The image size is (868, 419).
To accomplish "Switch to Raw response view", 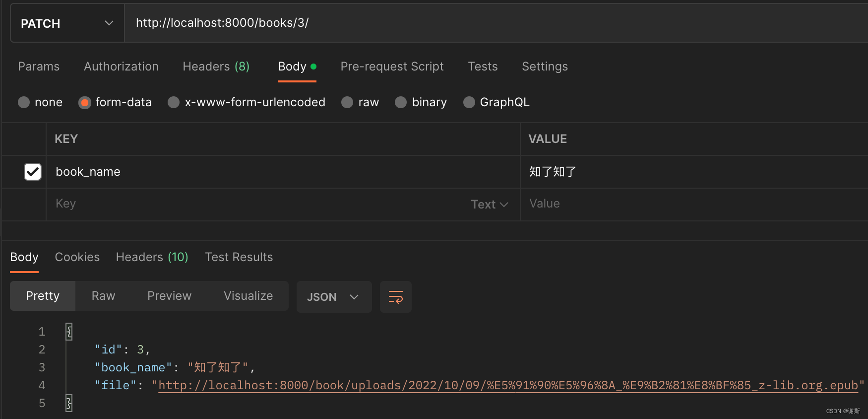I will pyautogui.click(x=104, y=296).
